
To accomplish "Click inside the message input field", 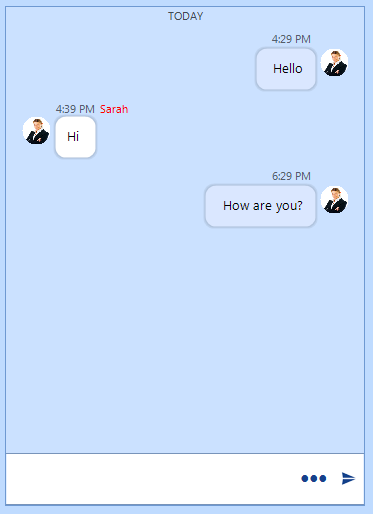I will point(152,479).
